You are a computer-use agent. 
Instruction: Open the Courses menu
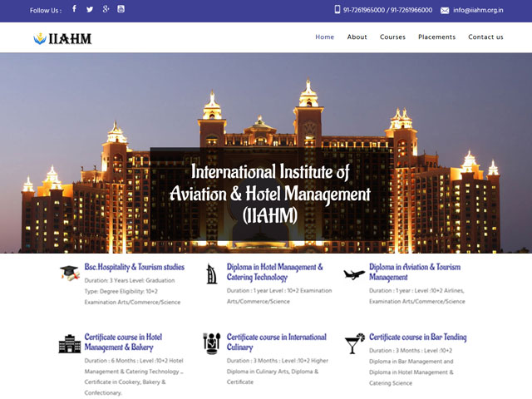[x=392, y=37]
